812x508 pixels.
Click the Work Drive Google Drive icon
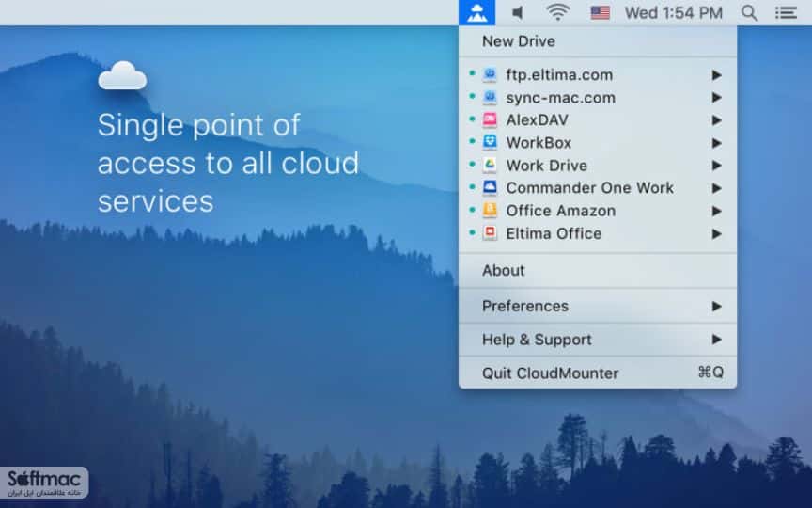tap(490, 166)
